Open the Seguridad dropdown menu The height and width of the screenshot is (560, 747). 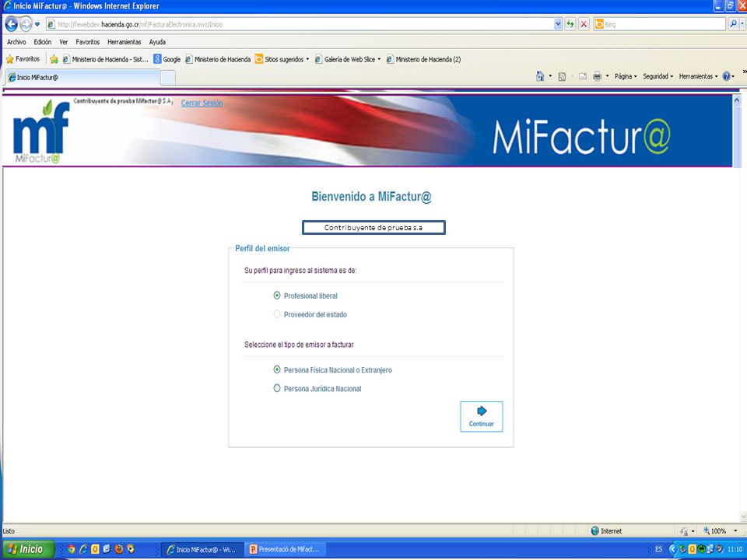coord(658,76)
